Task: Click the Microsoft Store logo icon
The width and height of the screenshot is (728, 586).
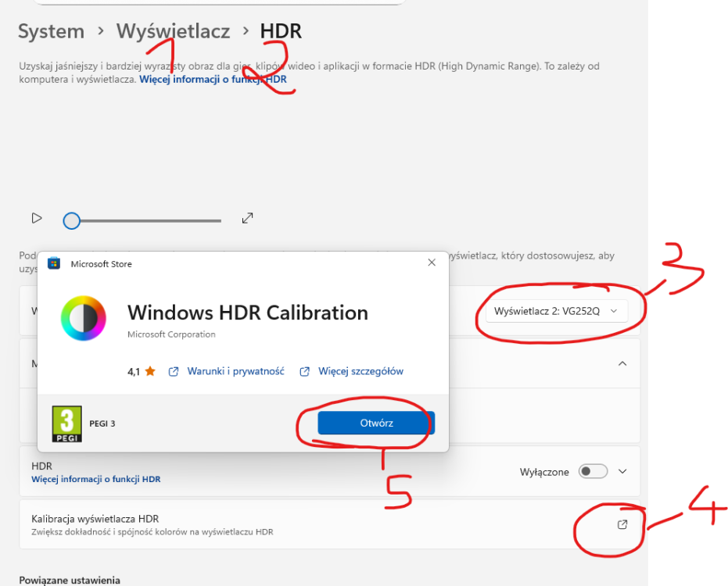Action: [54, 263]
